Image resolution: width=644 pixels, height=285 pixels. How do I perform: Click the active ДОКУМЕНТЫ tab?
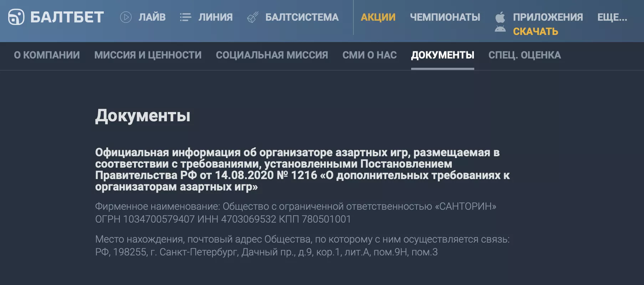pyautogui.click(x=443, y=55)
